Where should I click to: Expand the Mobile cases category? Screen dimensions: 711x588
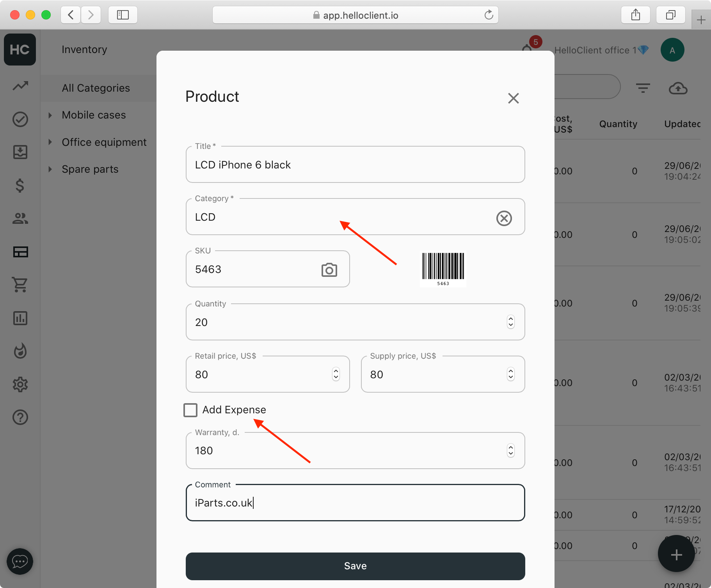coord(50,115)
